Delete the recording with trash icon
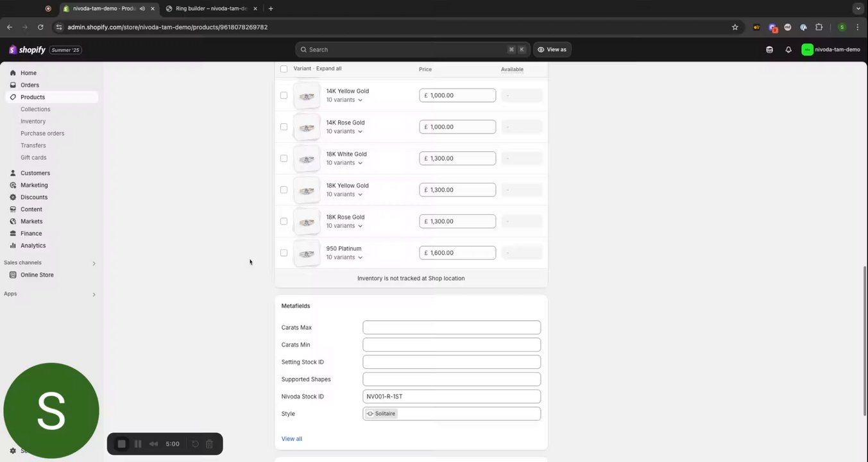 (209, 444)
